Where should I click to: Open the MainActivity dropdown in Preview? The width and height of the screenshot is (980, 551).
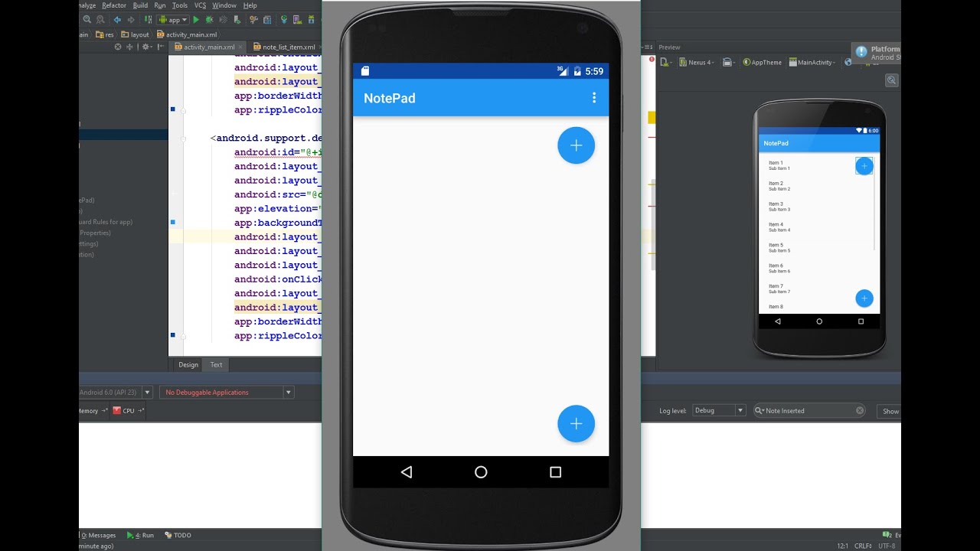pos(812,63)
